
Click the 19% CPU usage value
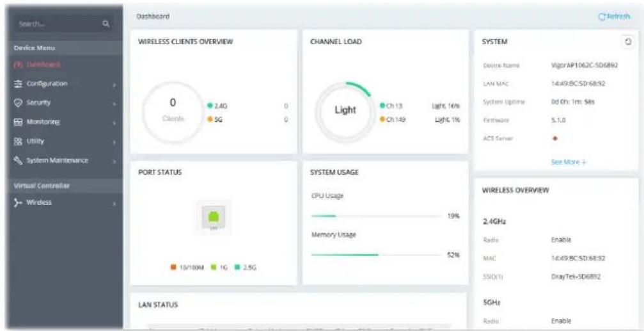[453, 216]
